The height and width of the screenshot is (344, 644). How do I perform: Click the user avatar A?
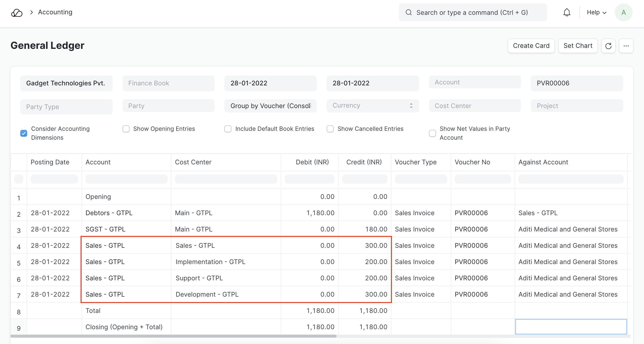tap(623, 12)
